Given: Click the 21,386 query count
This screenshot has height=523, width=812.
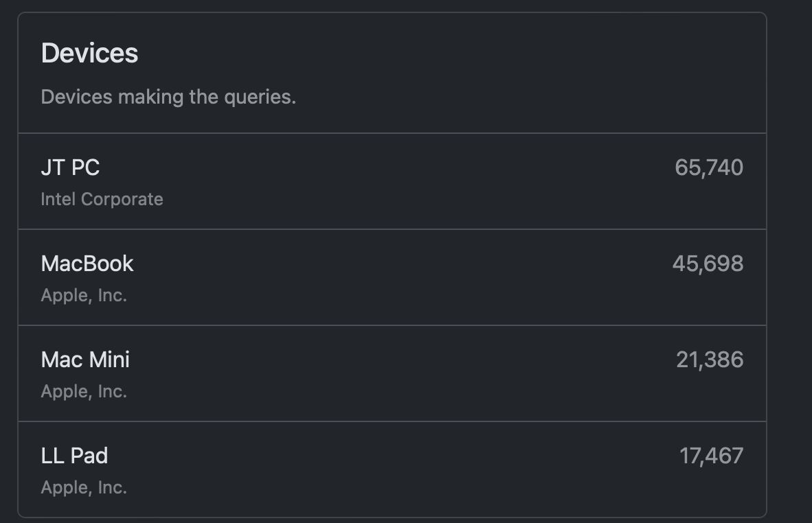Looking at the screenshot, I should 709,360.
